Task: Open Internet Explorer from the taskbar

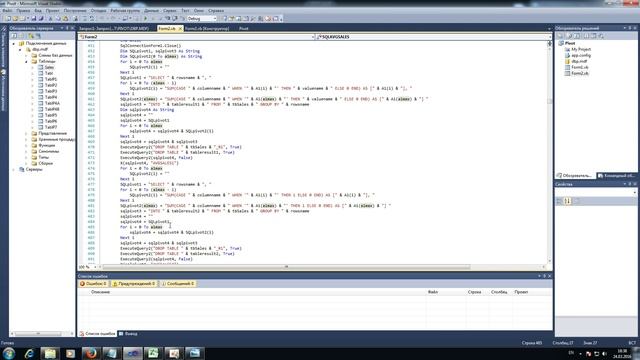Action: 29,353
